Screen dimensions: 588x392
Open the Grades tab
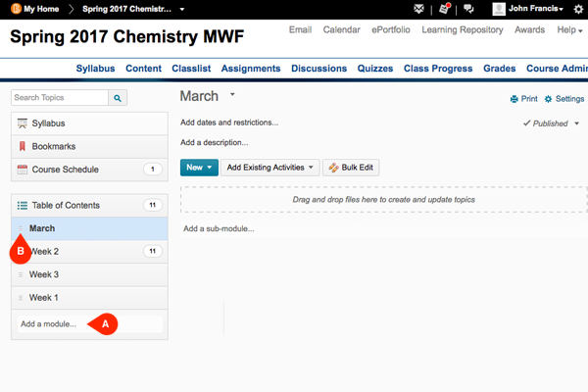pyautogui.click(x=499, y=69)
